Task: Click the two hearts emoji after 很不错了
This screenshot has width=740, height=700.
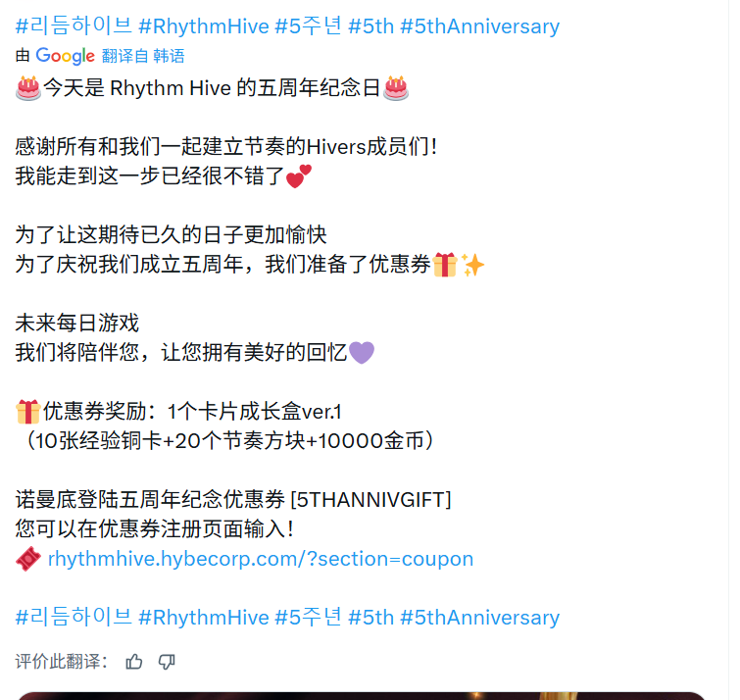Action: pos(299,176)
